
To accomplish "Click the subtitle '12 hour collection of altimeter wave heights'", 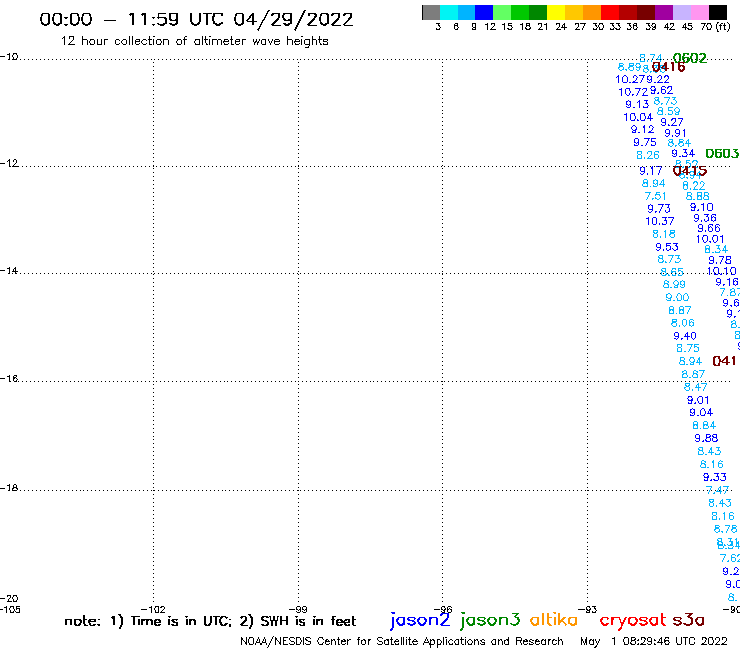I will 194,41.
